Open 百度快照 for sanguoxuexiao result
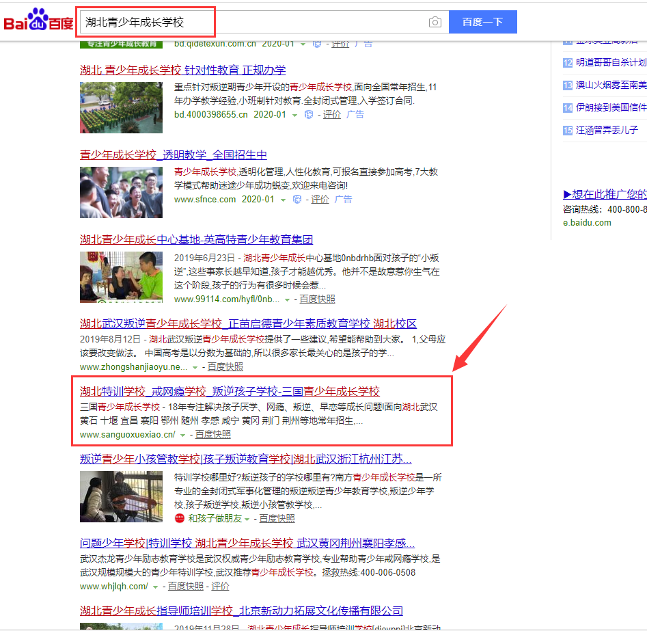The height and width of the screenshot is (644, 647). [x=213, y=434]
